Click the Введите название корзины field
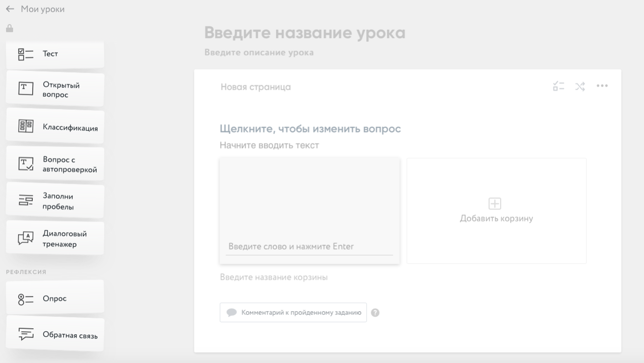Viewport: 644px width, 363px height. pyautogui.click(x=274, y=277)
